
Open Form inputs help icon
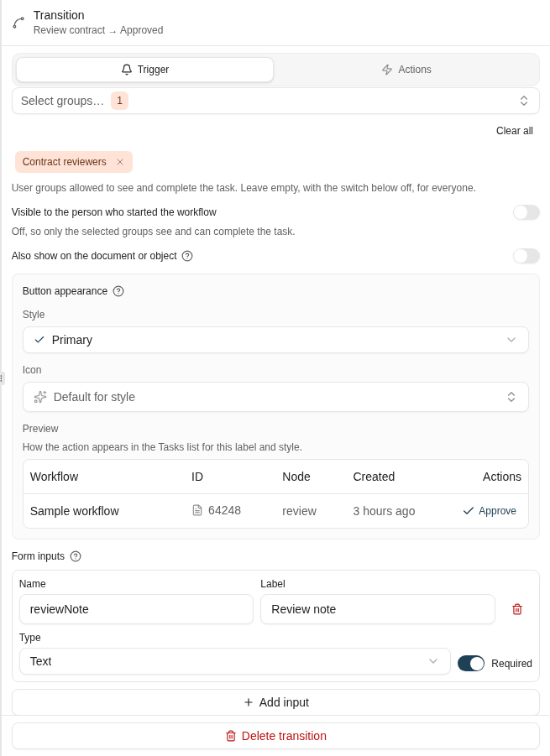pos(76,556)
